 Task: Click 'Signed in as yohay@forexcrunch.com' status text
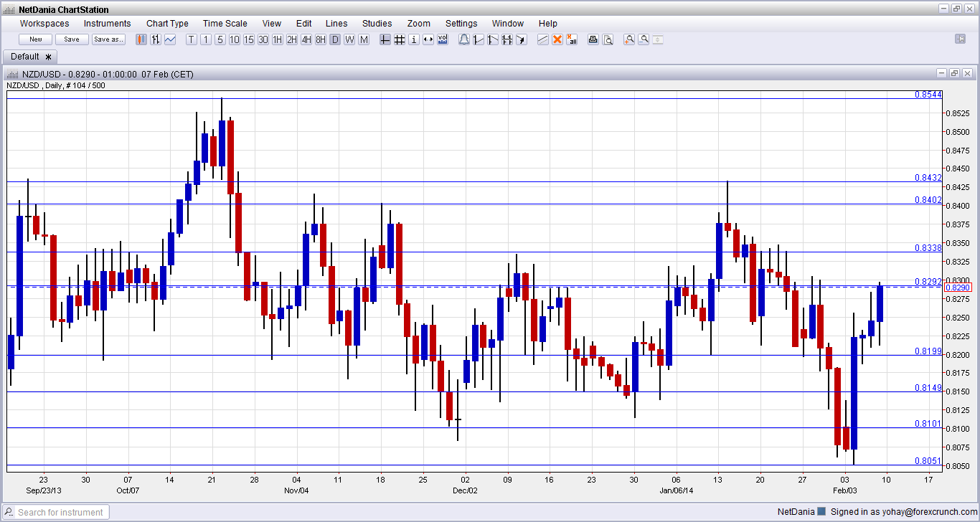904,512
